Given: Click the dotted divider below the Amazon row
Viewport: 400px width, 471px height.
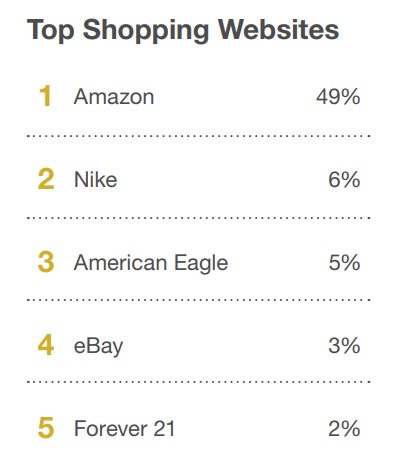Looking at the screenshot, I should (199, 136).
